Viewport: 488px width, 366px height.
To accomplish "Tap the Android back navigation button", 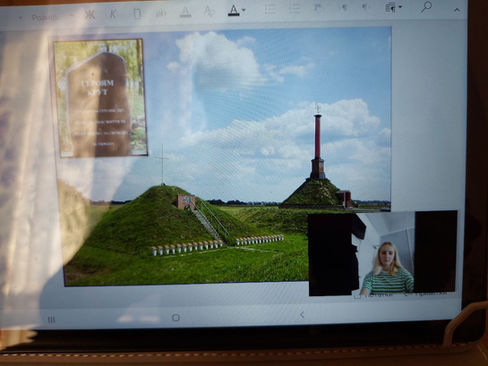I will coord(302,315).
